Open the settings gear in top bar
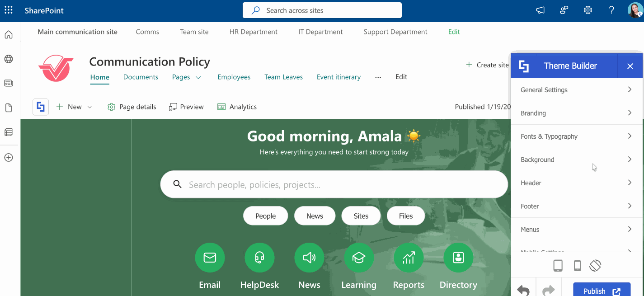Screen dimensions: 644x296 click(x=588, y=10)
